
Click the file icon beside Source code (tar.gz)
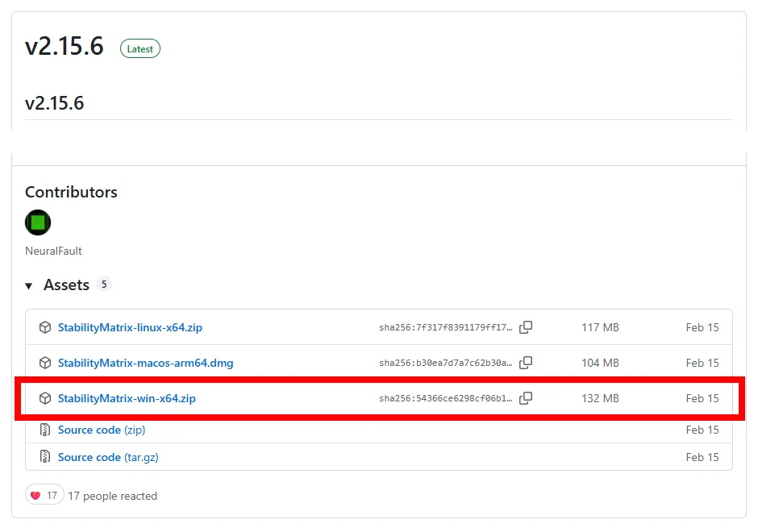coord(45,456)
